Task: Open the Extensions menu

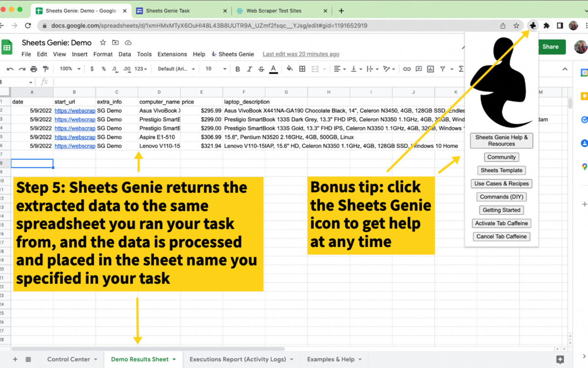Action: (x=172, y=54)
